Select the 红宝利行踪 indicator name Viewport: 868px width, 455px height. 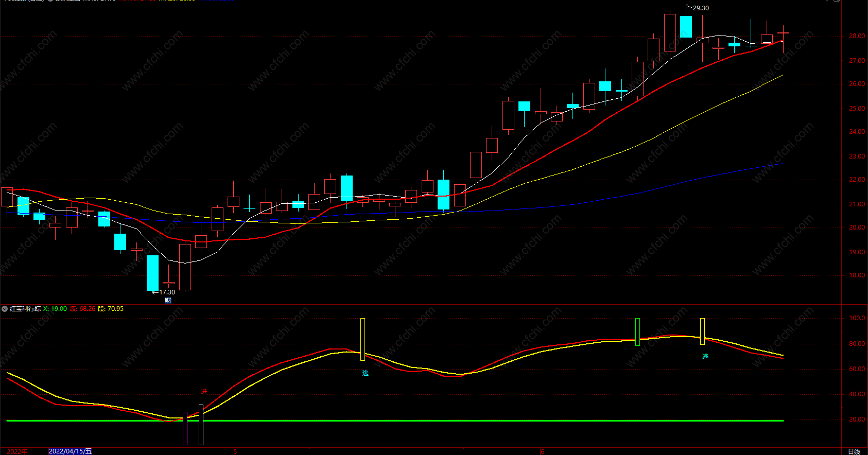click(25, 309)
